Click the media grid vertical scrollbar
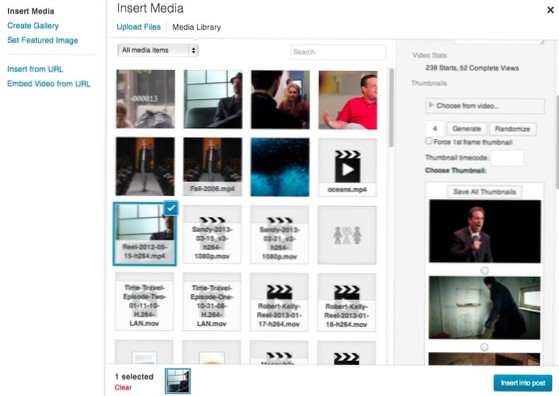Image resolution: width=559 pixels, height=396 pixels. (391, 108)
